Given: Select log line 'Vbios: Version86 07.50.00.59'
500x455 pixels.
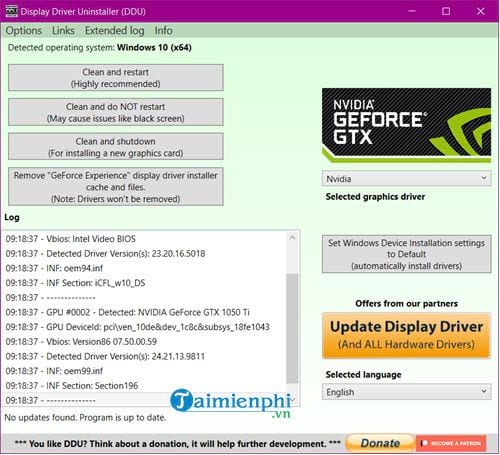Looking at the screenshot, I should 81,342.
